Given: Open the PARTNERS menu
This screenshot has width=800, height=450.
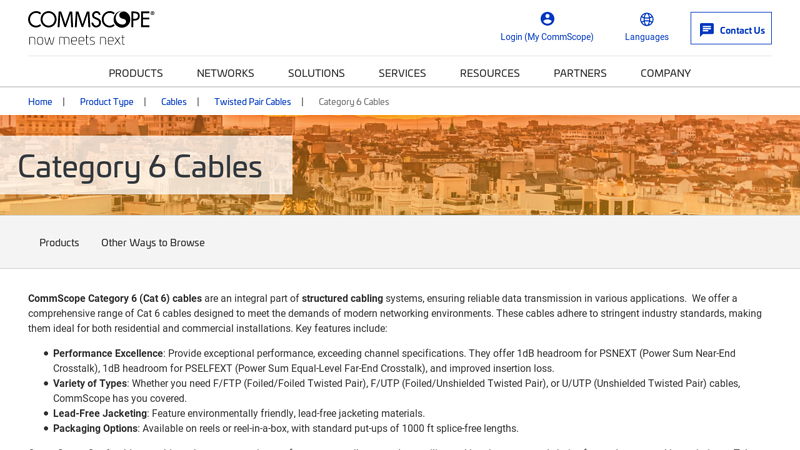Looking at the screenshot, I should pyautogui.click(x=580, y=73).
